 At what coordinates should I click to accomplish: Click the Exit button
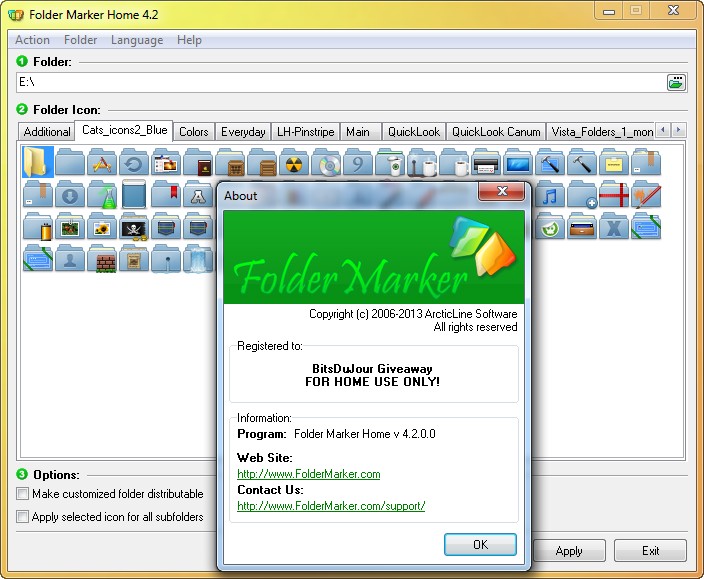(x=651, y=551)
